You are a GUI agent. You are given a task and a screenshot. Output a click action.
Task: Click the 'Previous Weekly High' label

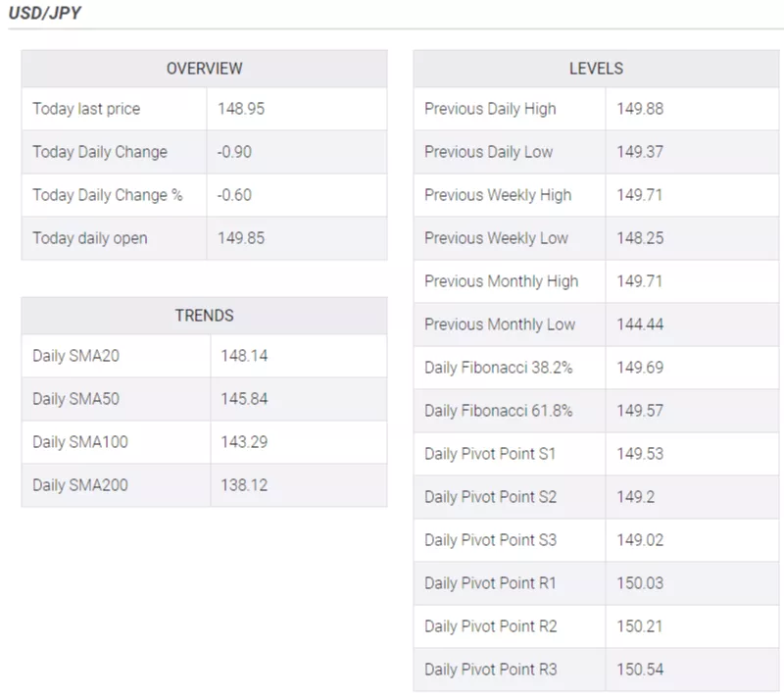click(498, 194)
